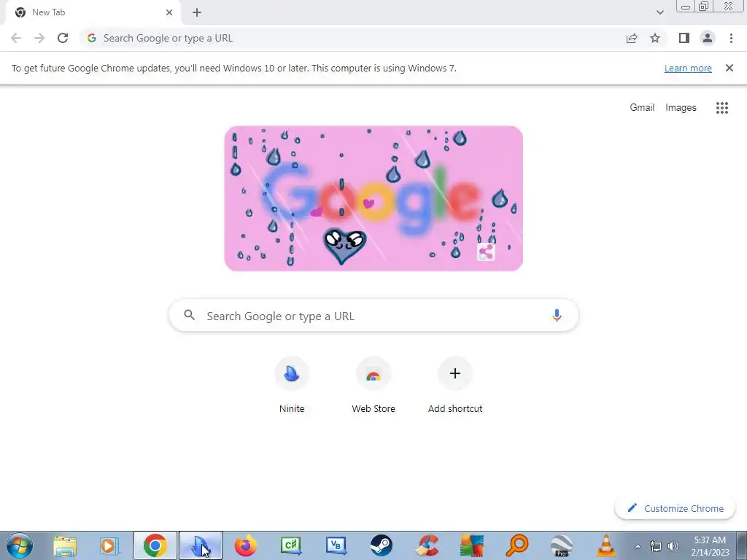Open Customize Chrome
Image resolution: width=747 pixels, height=560 pixels.
(x=675, y=508)
